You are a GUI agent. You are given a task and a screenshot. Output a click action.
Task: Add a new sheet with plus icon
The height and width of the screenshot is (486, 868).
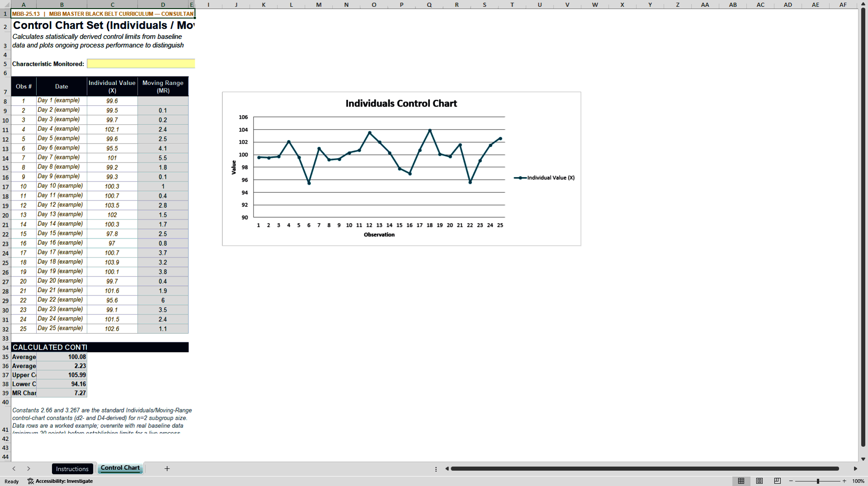(167, 469)
